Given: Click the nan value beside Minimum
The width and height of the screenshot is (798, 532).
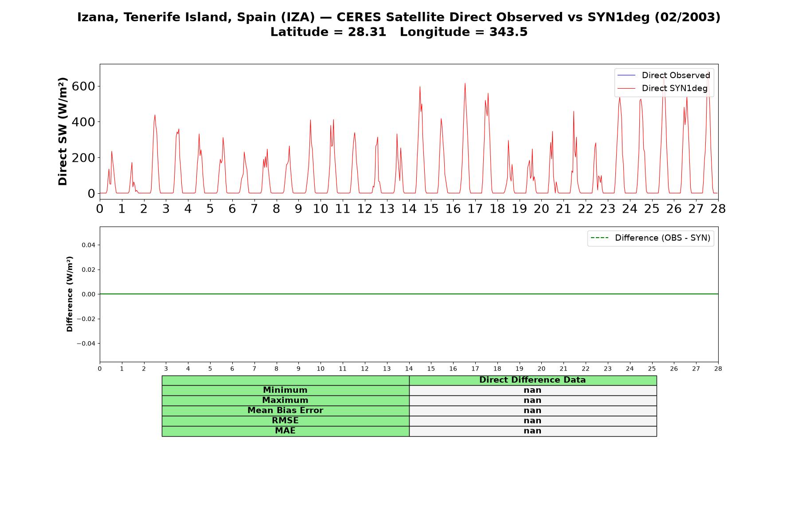Looking at the screenshot, I should [x=532, y=390].
